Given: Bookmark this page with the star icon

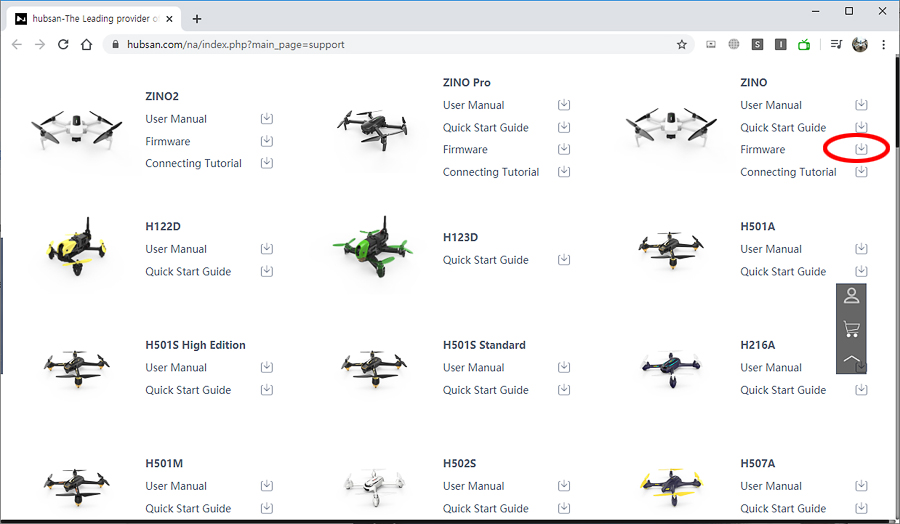Looking at the screenshot, I should pos(681,45).
